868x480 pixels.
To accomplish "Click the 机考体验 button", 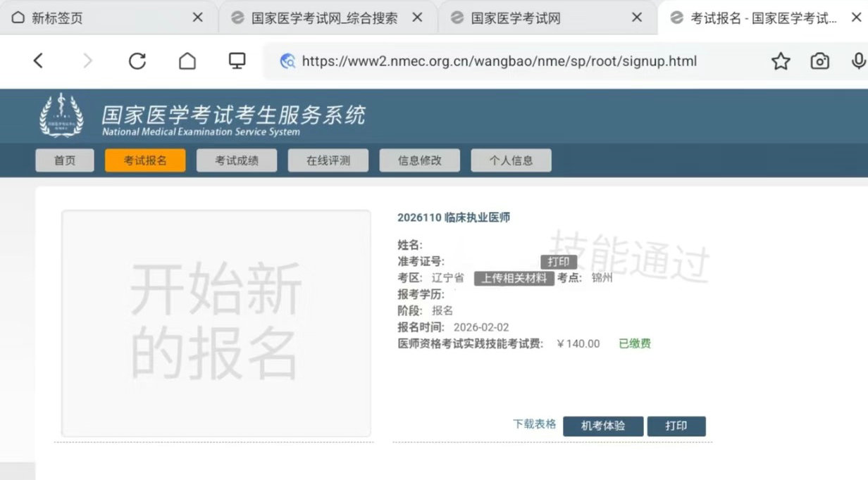I will pyautogui.click(x=603, y=426).
